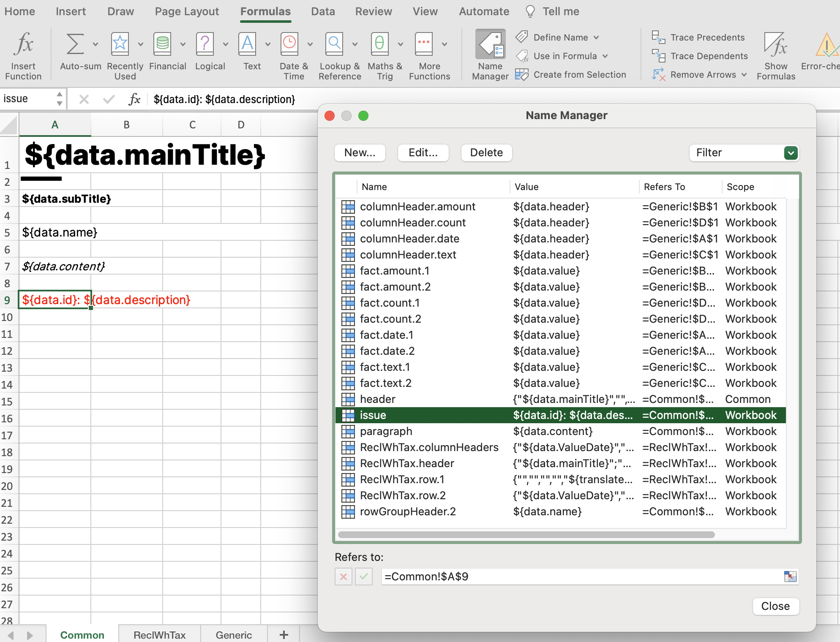Toggle Show Formulas
840x642 pixels.
[776, 55]
